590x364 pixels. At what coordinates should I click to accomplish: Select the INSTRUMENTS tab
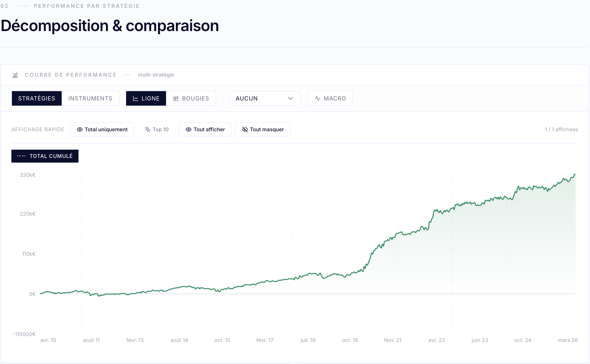point(90,98)
